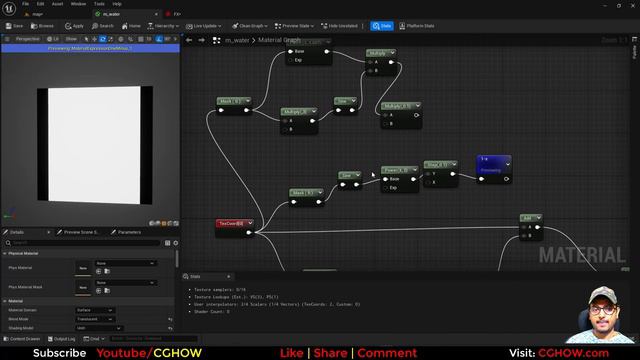Expand the TexCoord node chevron
Screen dimensions: 640x360
(x=250, y=223)
